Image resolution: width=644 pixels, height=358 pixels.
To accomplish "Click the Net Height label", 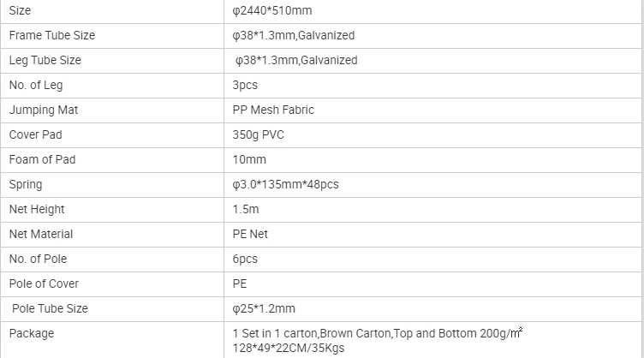I will click(x=37, y=209).
